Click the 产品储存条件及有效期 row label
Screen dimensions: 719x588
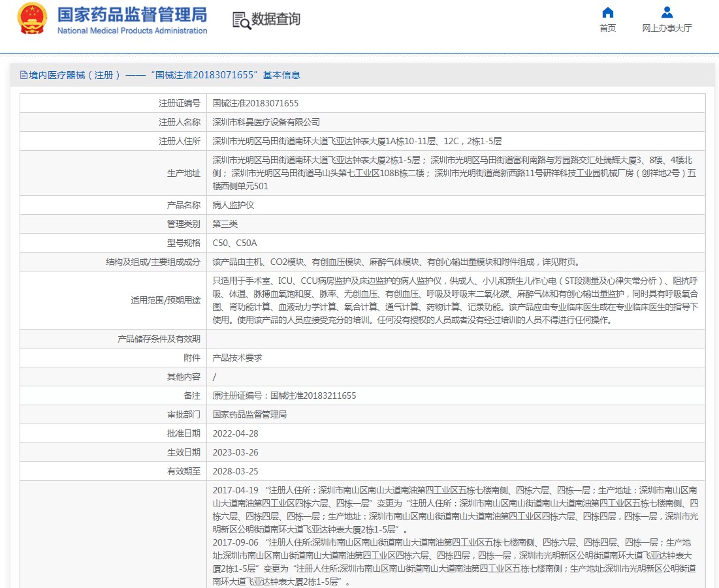[x=159, y=339]
